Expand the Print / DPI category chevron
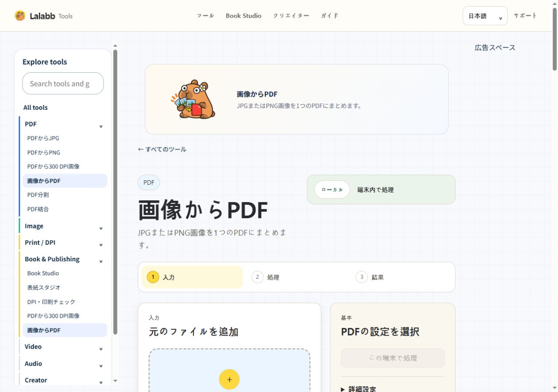Image resolution: width=558 pixels, height=392 pixels. [101, 244]
